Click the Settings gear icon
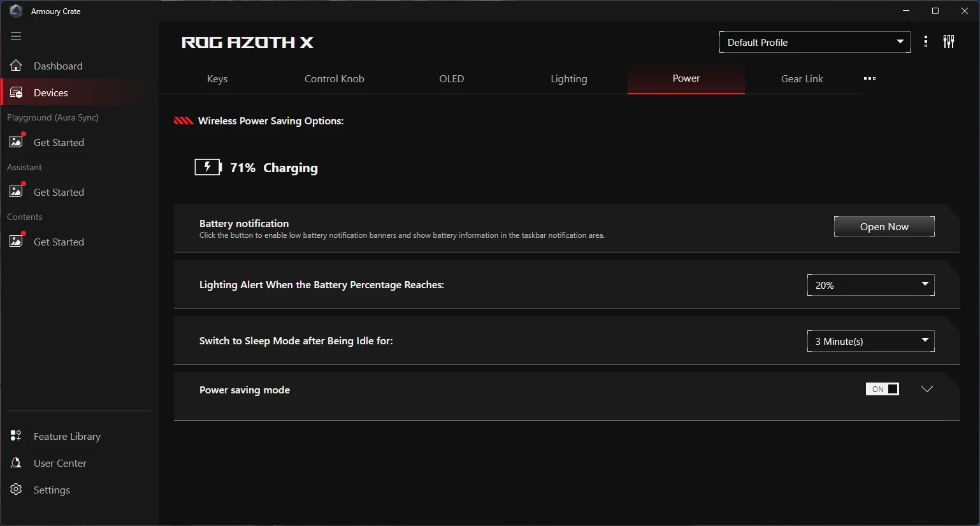 [x=16, y=490]
